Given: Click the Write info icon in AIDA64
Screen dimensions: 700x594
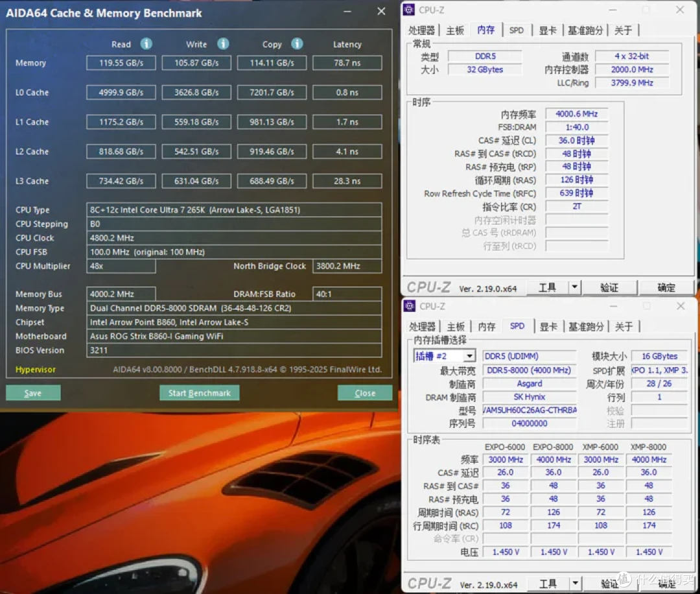Looking at the screenshot, I should (x=223, y=43).
